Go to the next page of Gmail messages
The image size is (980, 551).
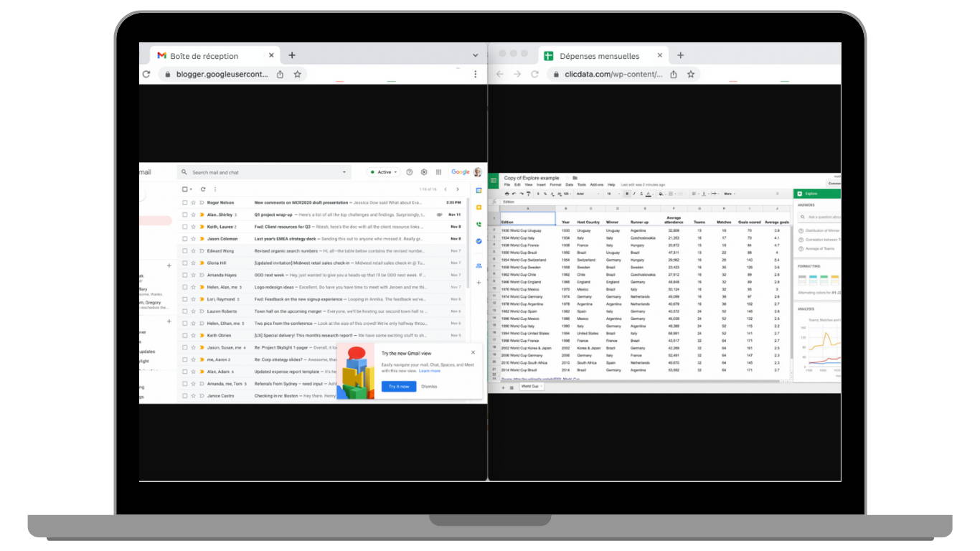pos(458,189)
